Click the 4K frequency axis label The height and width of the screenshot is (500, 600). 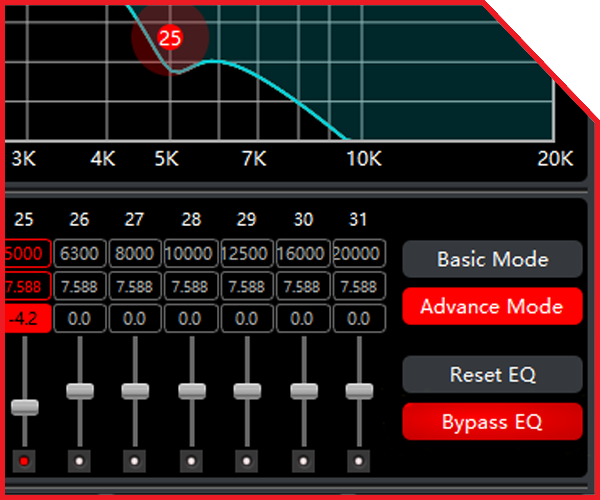[x=103, y=158]
